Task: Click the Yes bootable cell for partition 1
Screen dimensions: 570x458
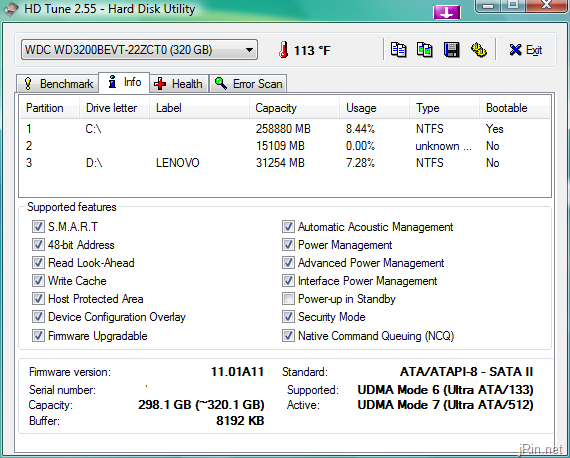Action: (x=494, y=129)
